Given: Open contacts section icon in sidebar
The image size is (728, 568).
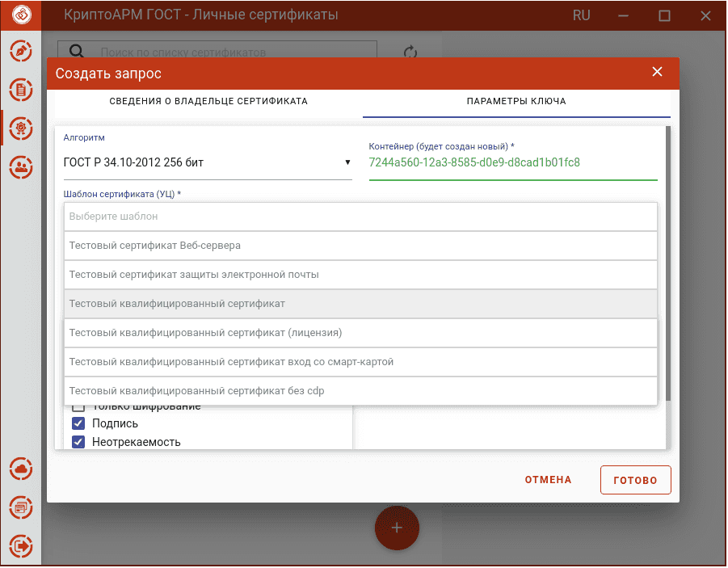Looking at the screenshot, I should tap(21, 167).
